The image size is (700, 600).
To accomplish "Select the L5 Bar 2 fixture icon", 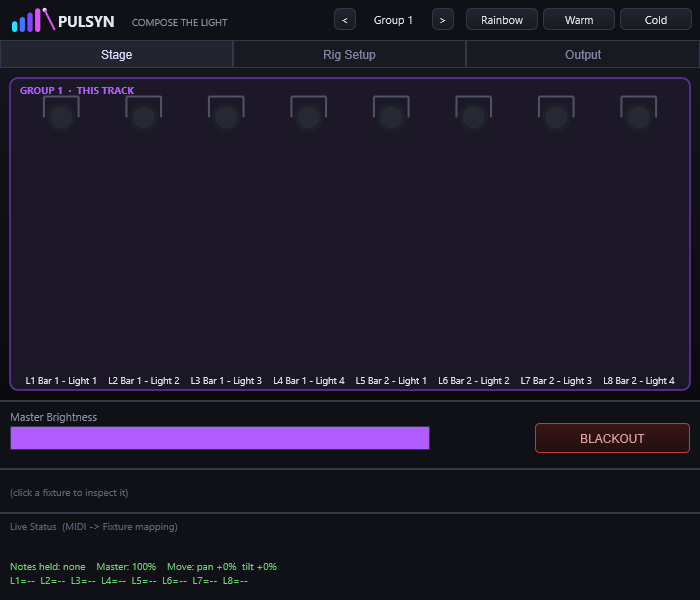I will point(391,113).
